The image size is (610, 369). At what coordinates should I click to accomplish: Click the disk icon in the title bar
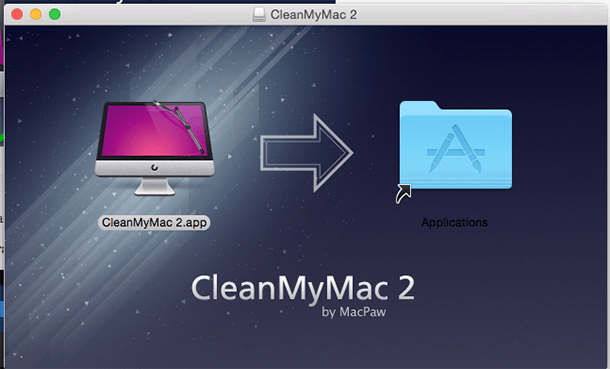[259, 14]
